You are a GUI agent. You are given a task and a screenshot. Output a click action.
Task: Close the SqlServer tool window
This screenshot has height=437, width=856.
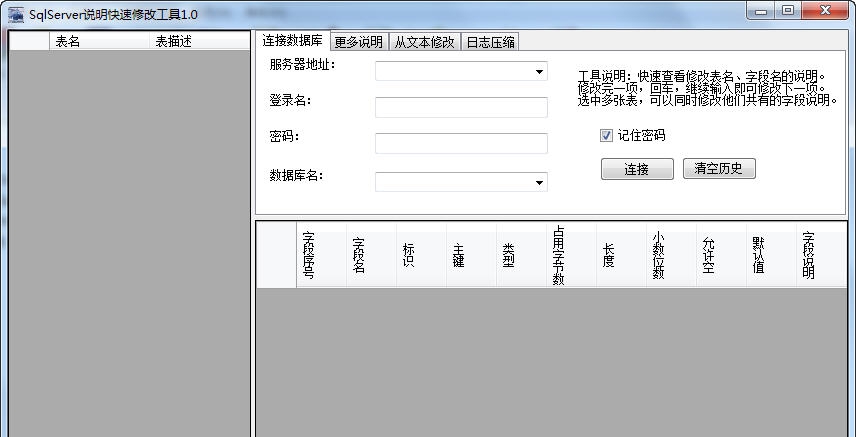pyautogui.click(x=825, y=10)
